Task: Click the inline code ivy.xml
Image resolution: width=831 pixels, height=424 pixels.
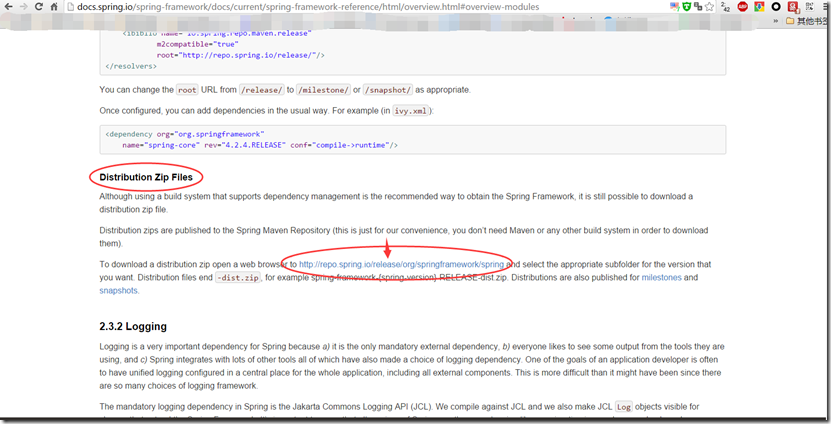Action: (x=410, y=111)
